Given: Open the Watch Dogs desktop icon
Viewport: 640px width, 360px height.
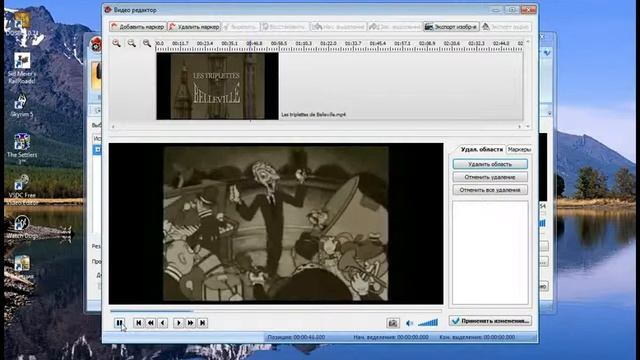Looking at the screenshot, I should 22,227.
